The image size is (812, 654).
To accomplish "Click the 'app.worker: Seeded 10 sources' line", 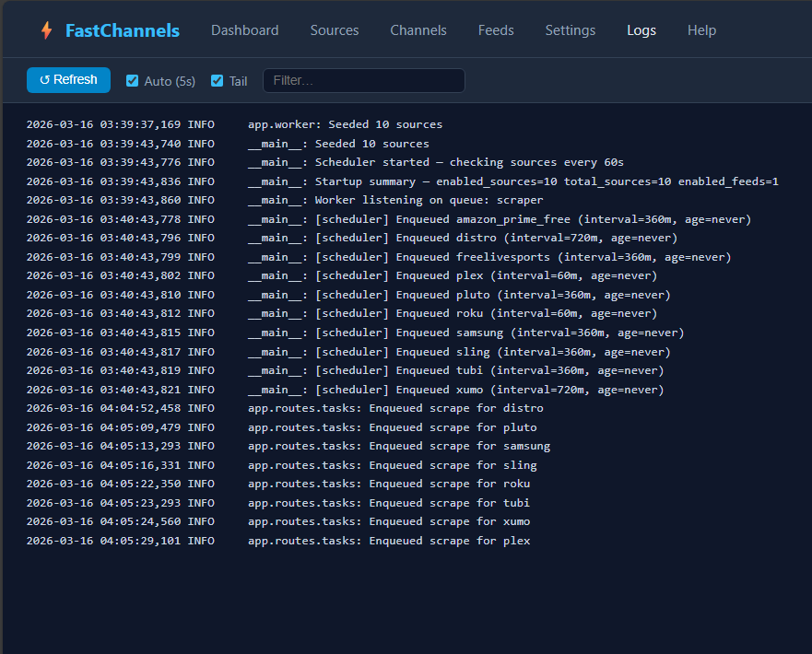I will coord(234,124).
